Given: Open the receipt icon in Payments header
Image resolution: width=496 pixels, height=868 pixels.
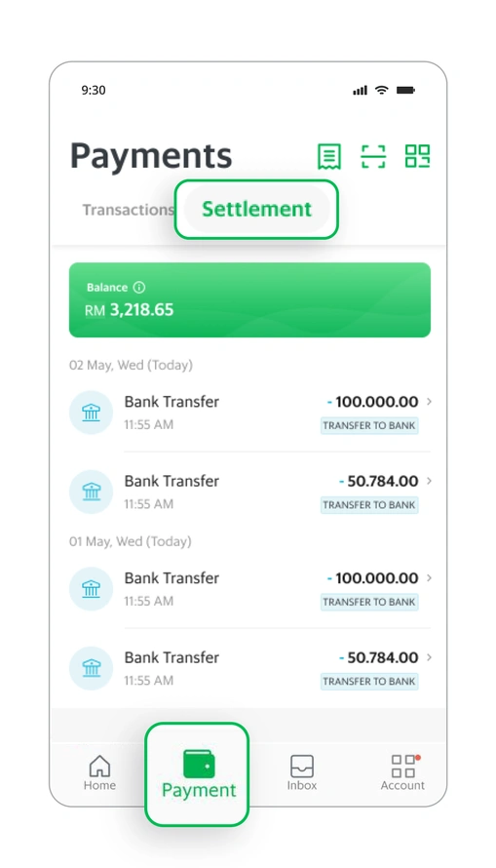Looking at the screenshot, I should point(329,156).
